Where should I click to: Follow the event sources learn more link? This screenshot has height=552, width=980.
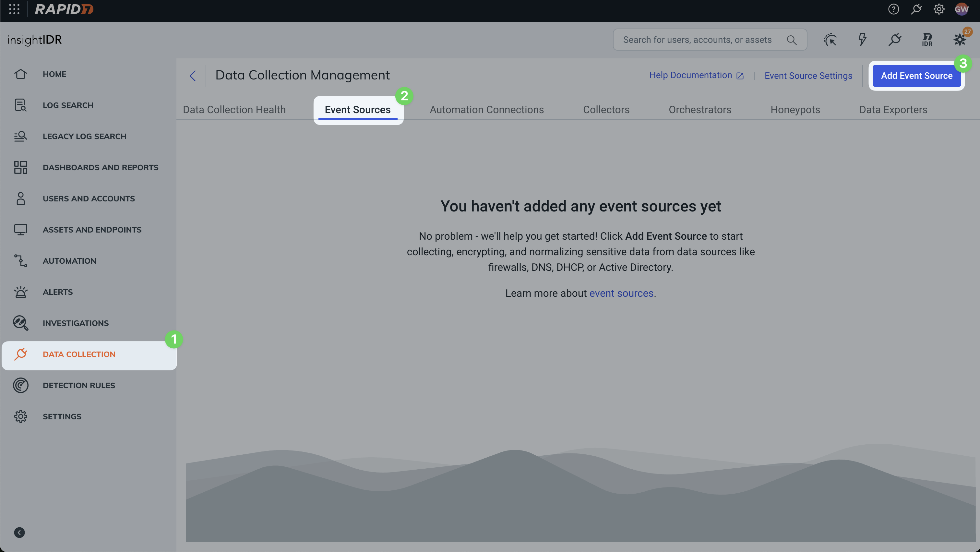click(621, 293)
